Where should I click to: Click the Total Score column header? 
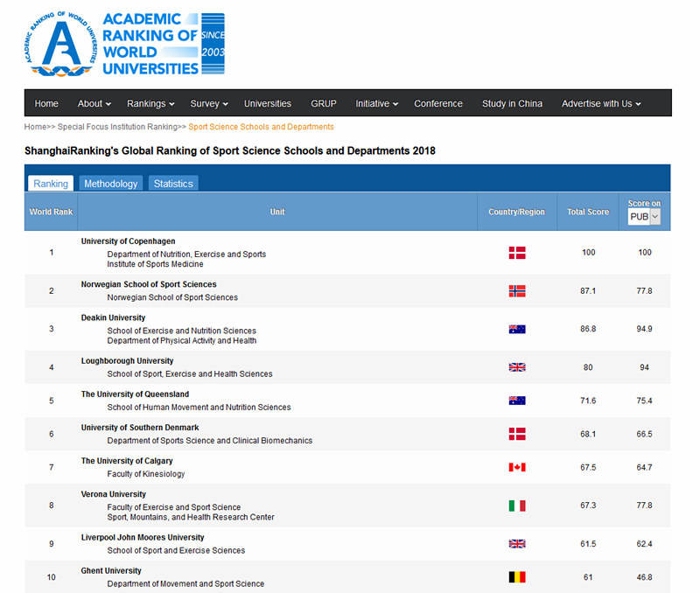coord(588,212)
